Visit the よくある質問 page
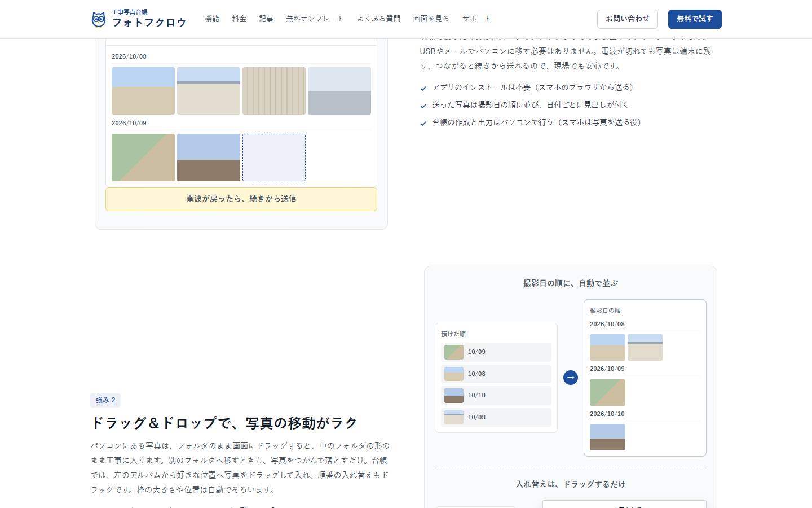812x508 pixels. pyautogui.click(x=378, y=19)
